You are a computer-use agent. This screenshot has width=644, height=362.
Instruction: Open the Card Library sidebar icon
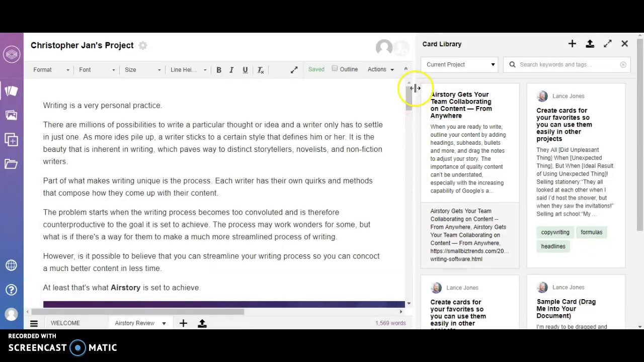click(x=11, y=91)
